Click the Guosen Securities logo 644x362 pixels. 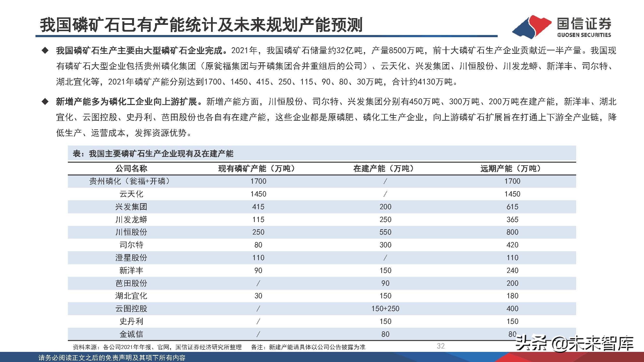tap(565, 25)
